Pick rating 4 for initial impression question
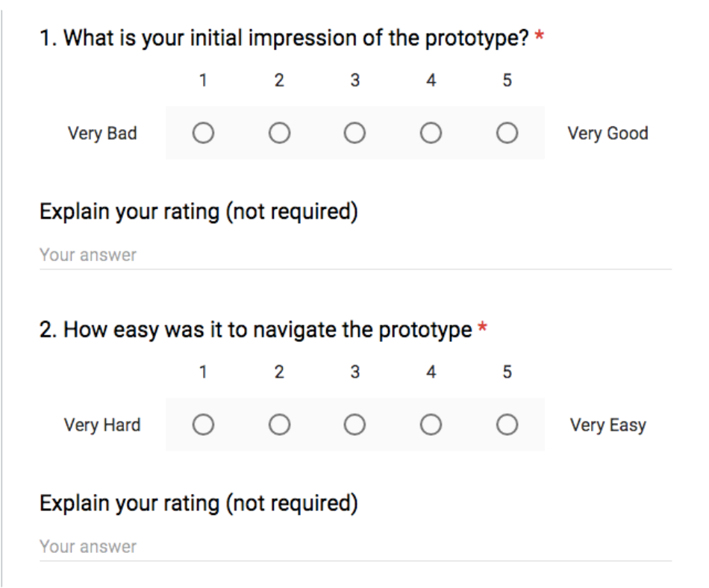 click(431, 133)
